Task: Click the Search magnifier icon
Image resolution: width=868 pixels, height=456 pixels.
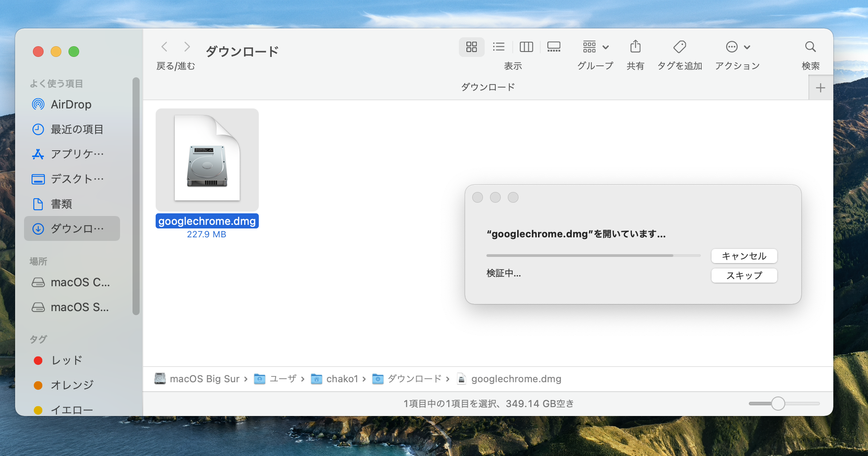Action: (810, 47)
